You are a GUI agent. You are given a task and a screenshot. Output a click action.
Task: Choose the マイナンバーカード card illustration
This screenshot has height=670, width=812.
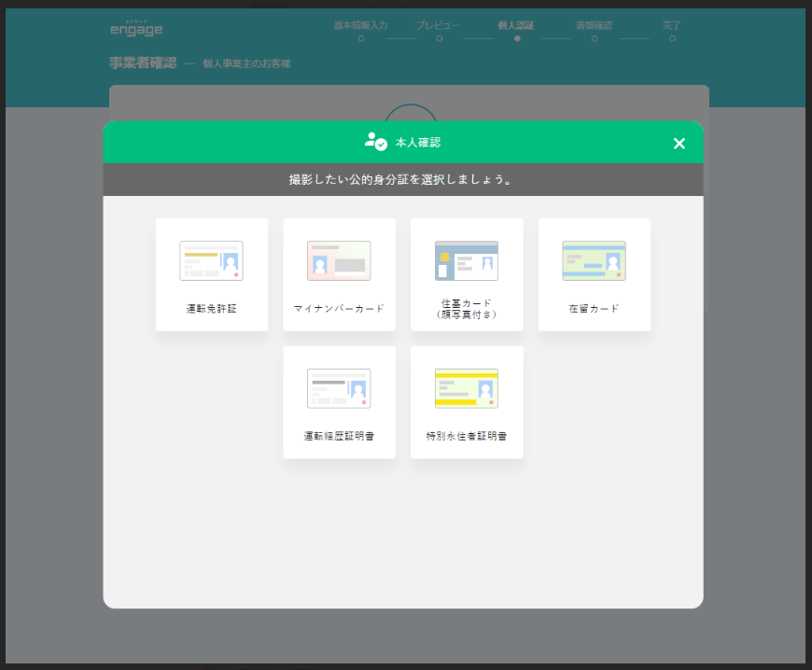point(339,261)
